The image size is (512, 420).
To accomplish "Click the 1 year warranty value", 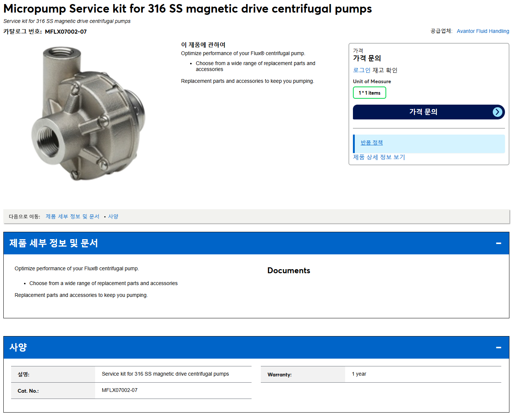I will point(359,374).
